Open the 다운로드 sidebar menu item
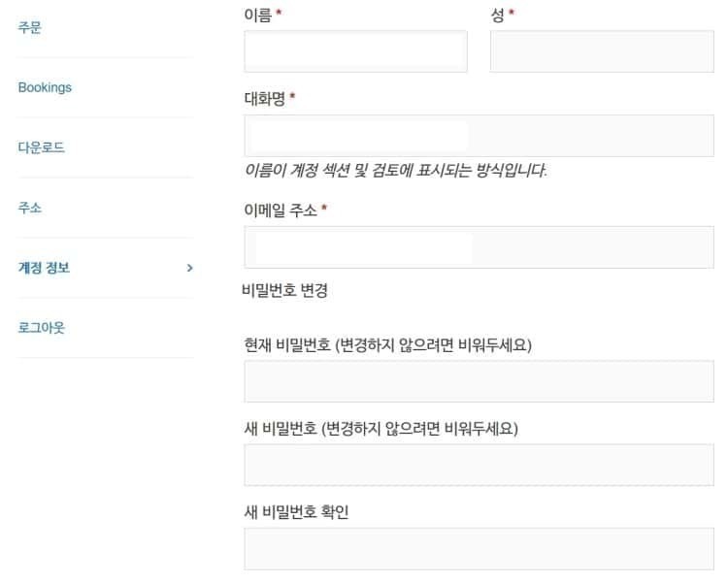Image resolution: width=728 pixels, height=584 pixels. click(42, 147)
